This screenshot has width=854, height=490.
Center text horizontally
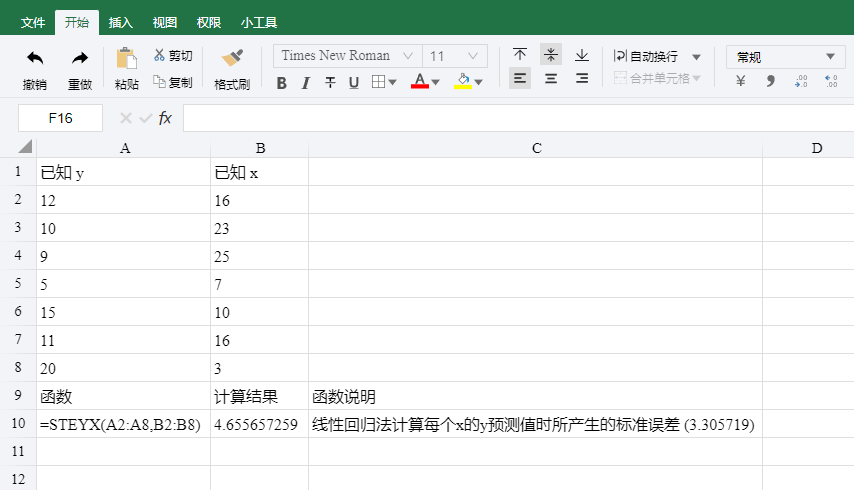[x=551, y=78]
